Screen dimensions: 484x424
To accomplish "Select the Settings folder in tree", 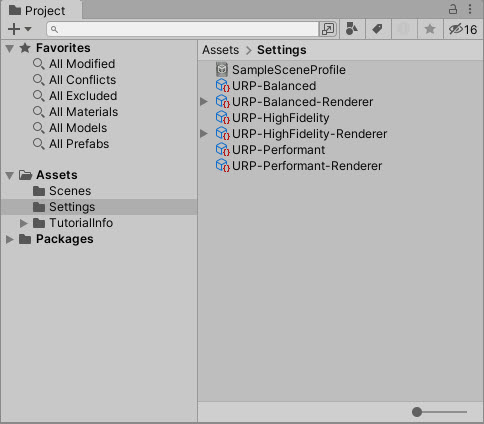I will coord(99,207).
